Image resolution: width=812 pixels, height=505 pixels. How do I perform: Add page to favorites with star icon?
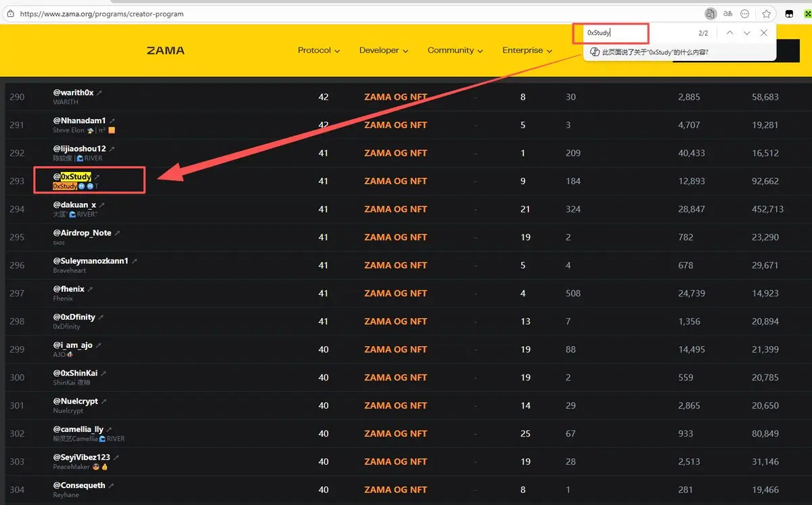pyautogui.click(x=767, y=14)
